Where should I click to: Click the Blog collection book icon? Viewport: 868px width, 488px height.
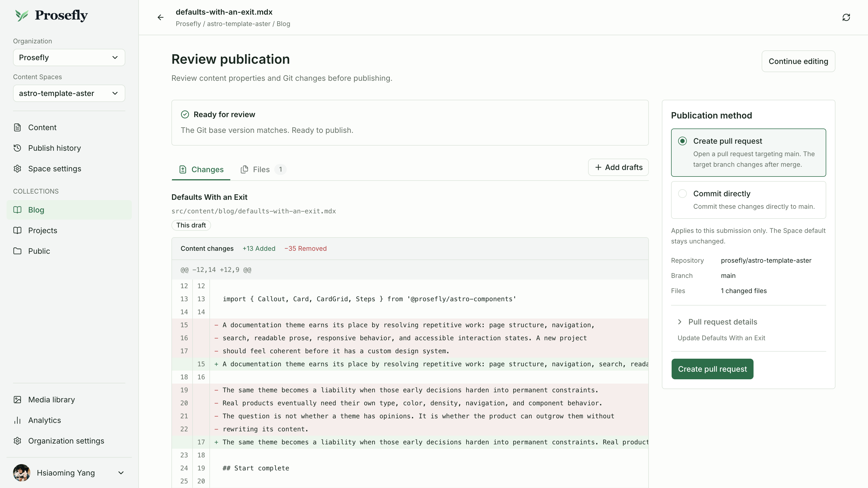(18, 210)
